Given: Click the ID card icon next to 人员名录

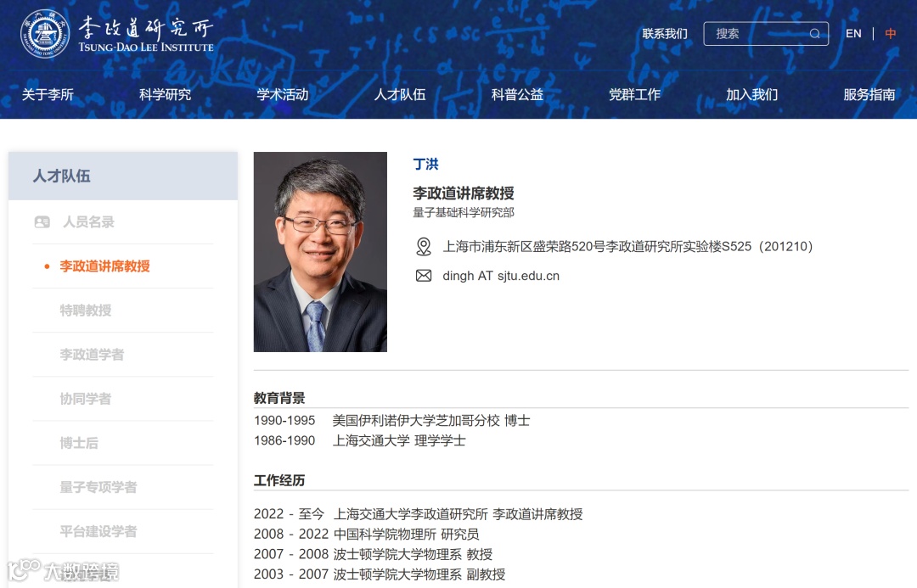Looking at the screenshot, I should 42,222.
